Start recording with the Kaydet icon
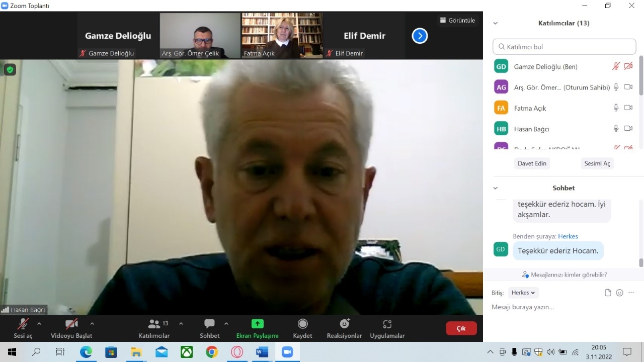Screen dimensions: 644x362 303,324
